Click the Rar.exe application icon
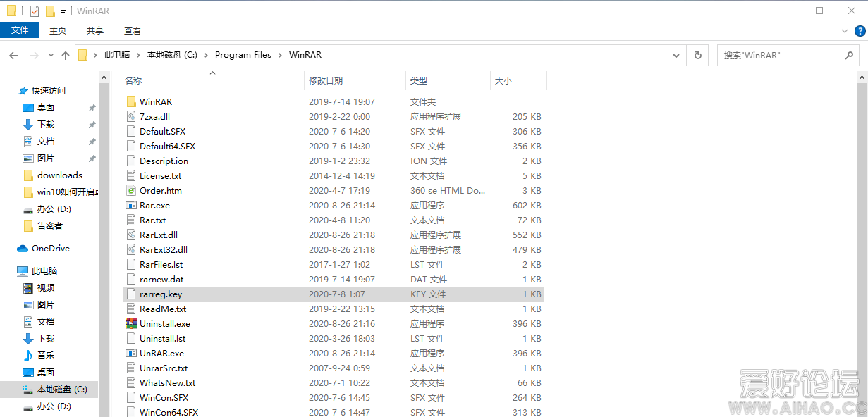868x417 pixels. (131, 206)
